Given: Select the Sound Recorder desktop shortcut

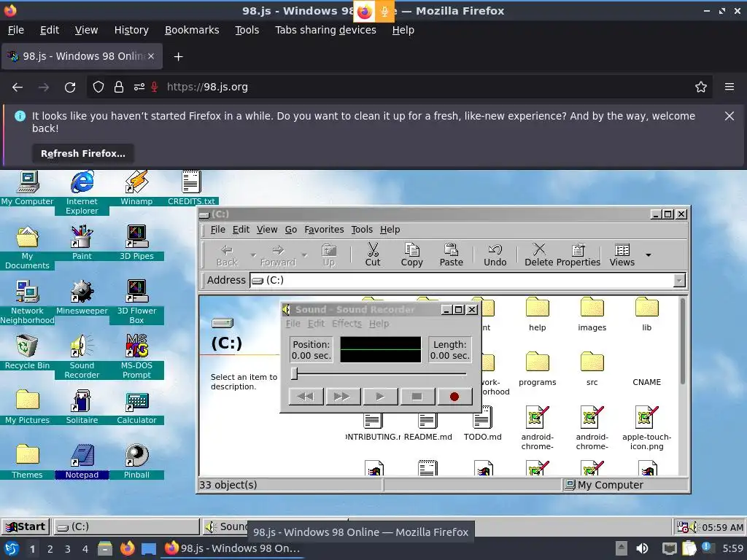Looking at the screenshot, I should click(82, 357).
